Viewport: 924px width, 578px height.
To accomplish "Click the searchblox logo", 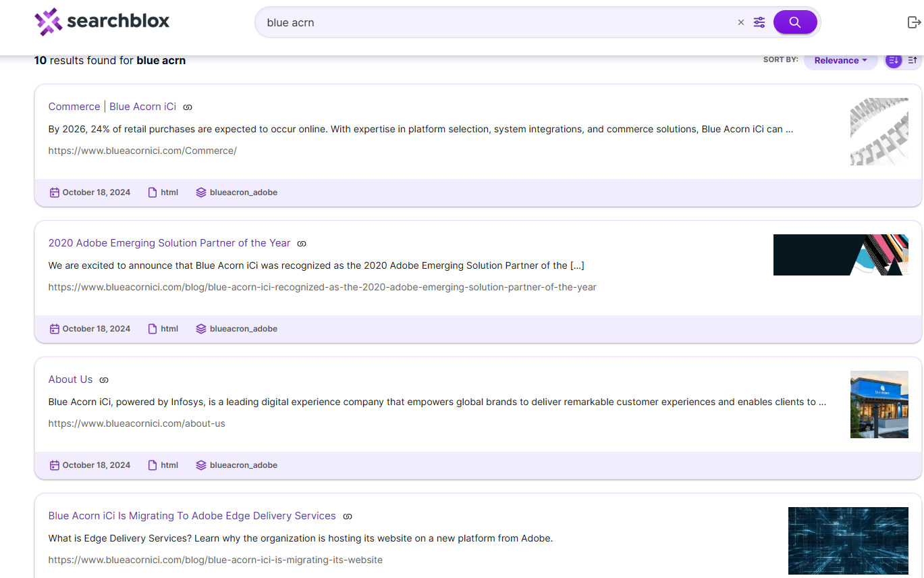I will point(102,22).
